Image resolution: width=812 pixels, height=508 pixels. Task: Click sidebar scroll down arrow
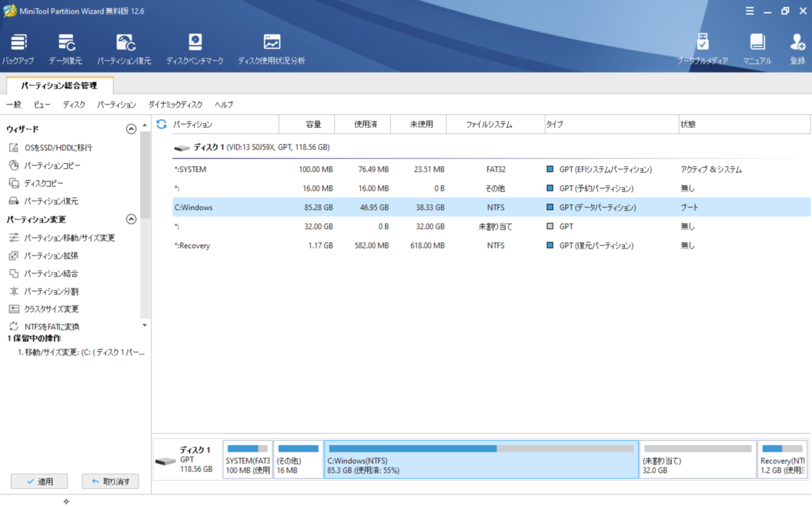point(145,325)
